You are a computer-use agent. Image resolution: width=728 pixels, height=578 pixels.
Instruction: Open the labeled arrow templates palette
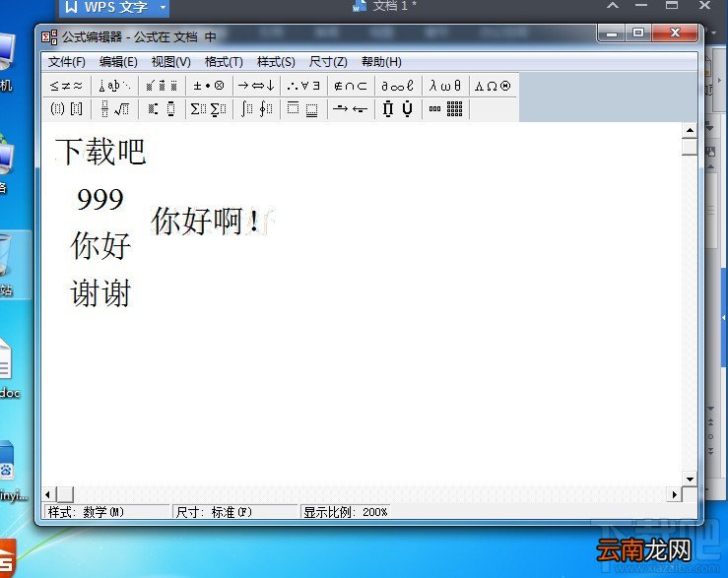(351, 109)
